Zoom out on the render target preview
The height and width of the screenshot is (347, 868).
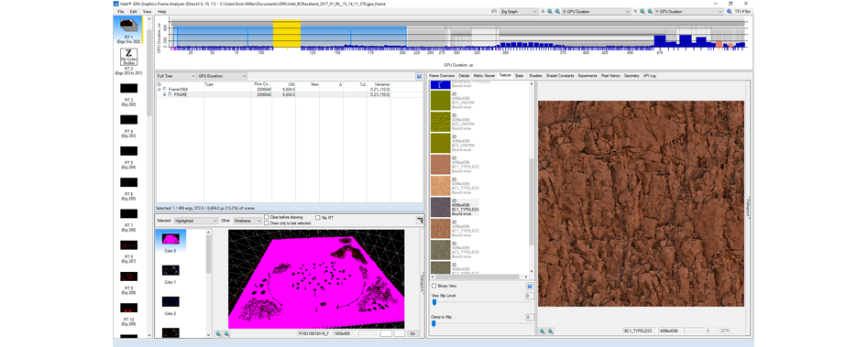point(225,334)
